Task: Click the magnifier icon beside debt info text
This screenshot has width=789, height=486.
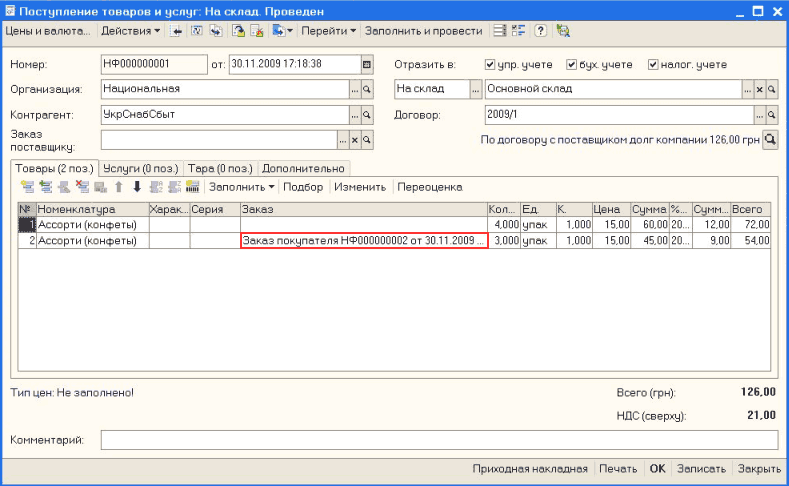Action: [770, 141]
